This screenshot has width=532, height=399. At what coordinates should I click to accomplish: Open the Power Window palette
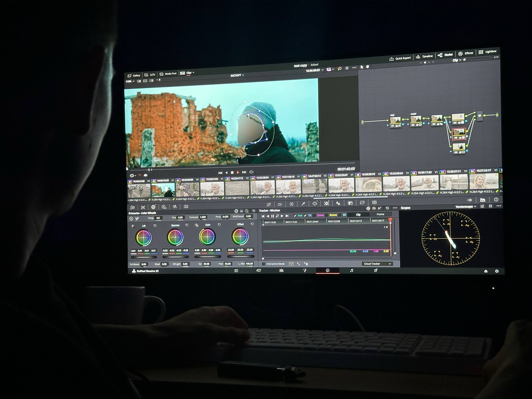(x=315, y=203)
